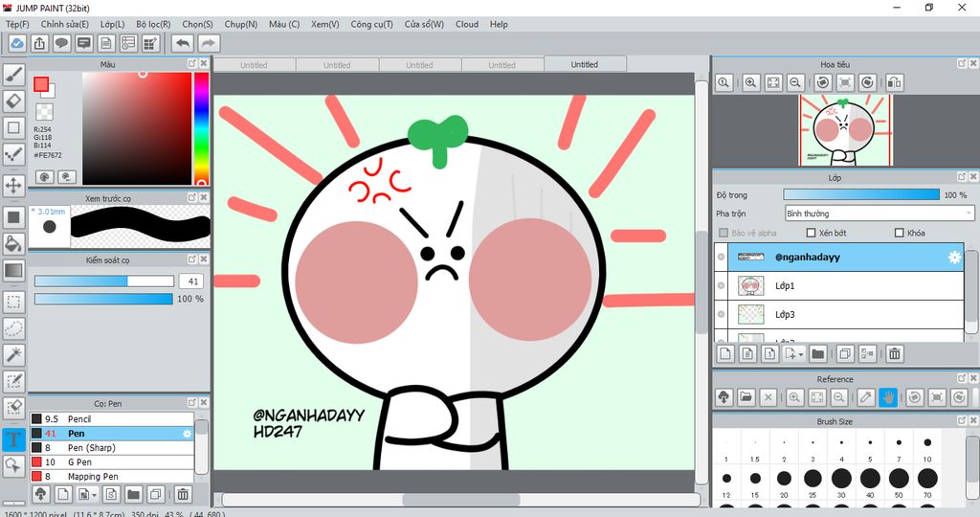
Task: Click the brush size slider in Kiểm soát cọ
Action: 103,281
